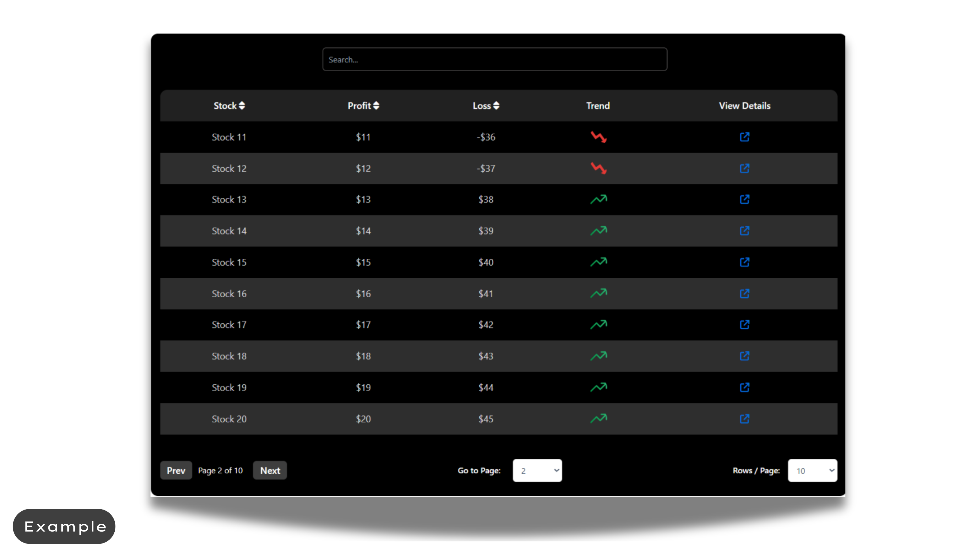Viewport: 980px width, 551px height.
Task: Click the 'Stock 11' cell
Action: [229, 137]
